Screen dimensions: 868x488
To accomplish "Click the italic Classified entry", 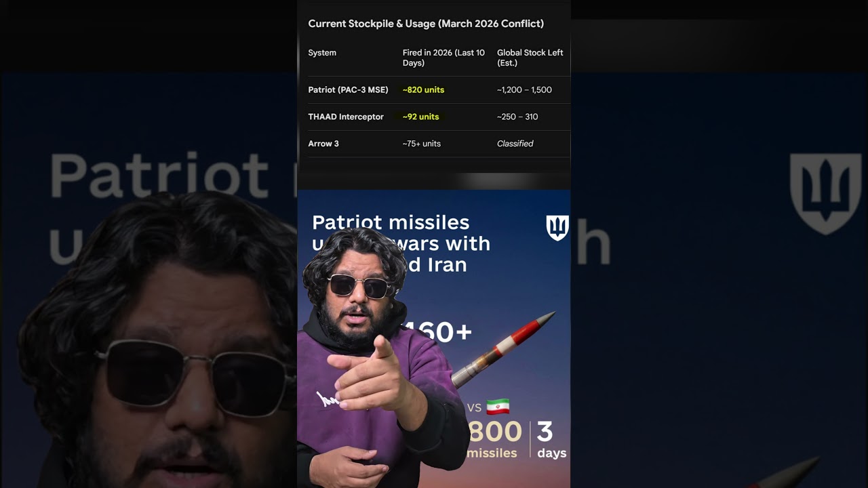I will pos(515,143).
